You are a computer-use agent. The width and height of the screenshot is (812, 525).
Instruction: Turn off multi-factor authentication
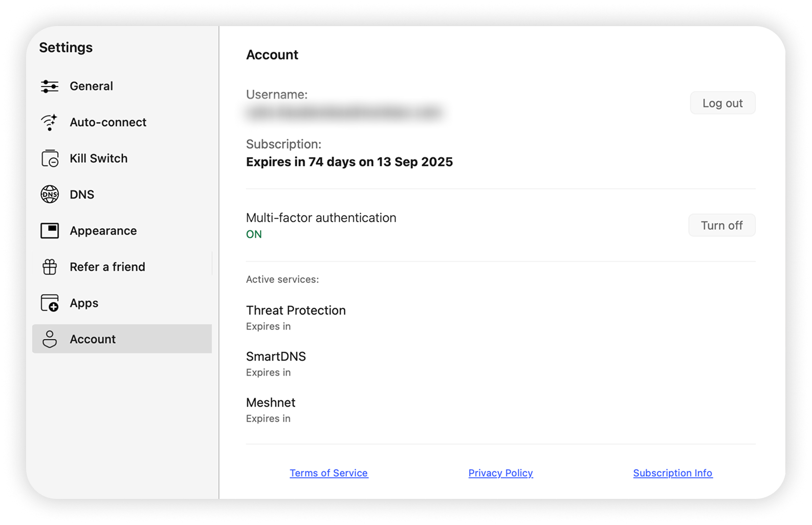click(x=721, y=226)
